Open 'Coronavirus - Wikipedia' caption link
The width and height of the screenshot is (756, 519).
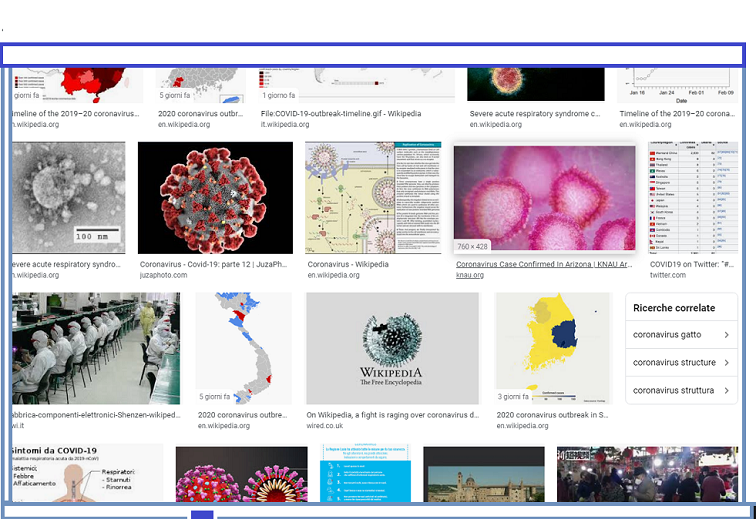coord(348,264)
